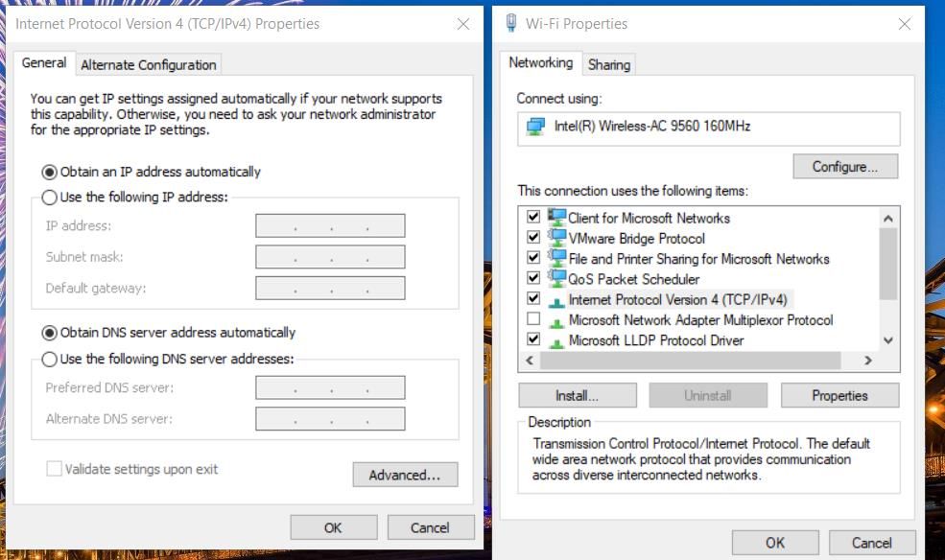Click the horizontal scrollbar thumb in items list

pos(691,361)
